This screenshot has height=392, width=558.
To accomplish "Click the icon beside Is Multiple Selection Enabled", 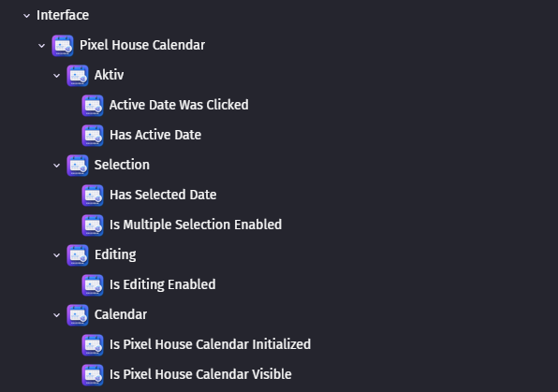I will click(x=93, y=225).
